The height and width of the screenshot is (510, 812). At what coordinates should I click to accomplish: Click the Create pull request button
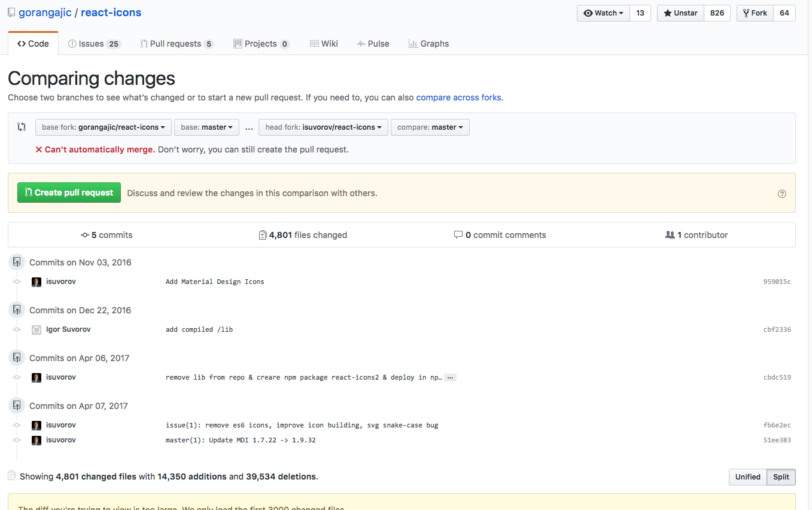coord(69,193)
